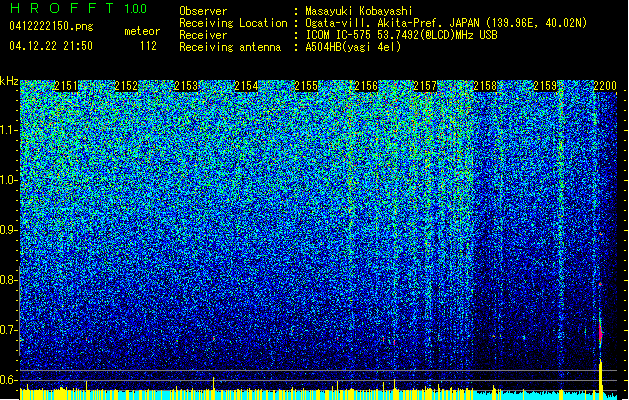This screenshot has width=629, height=400.
Task: Select the 0.7 frequency axis label
Action: [9, 330]
